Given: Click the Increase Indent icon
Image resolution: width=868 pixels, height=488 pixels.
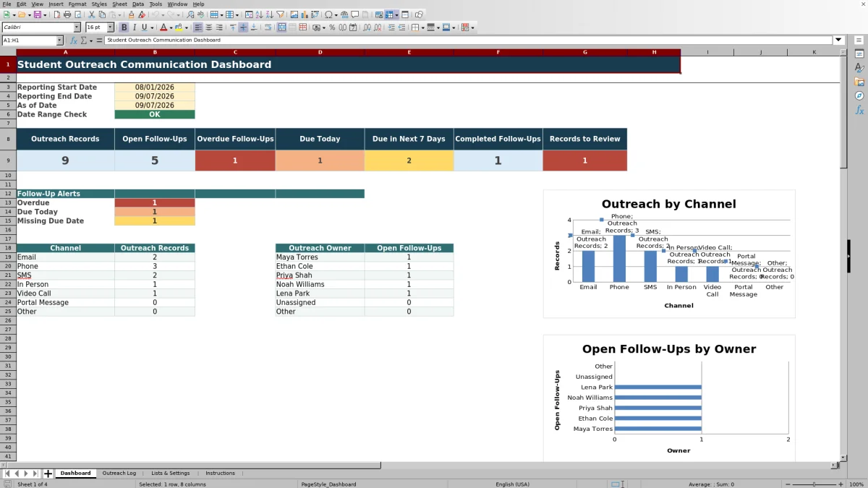Looking at the screenshot, I should (x=391, y=27).
